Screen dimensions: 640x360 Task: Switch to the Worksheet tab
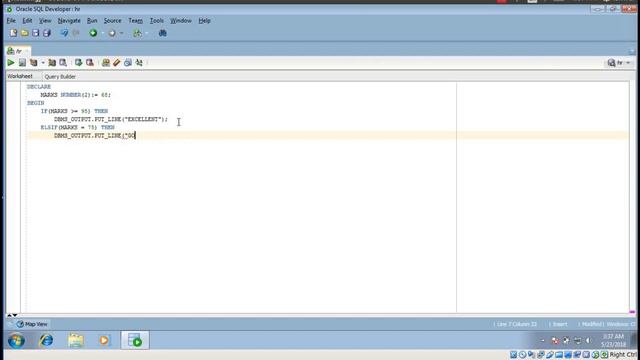(x=20, y=76)
